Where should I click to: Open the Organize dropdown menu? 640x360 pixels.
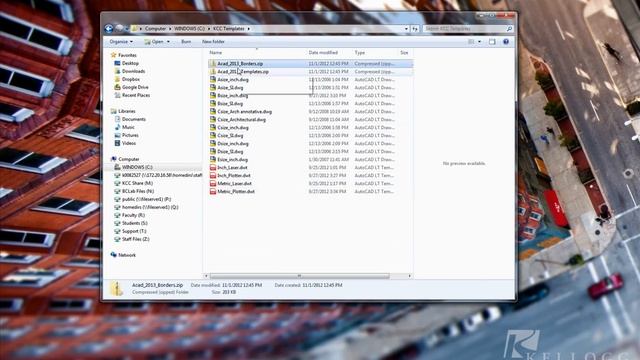click(x=121, y=42)
